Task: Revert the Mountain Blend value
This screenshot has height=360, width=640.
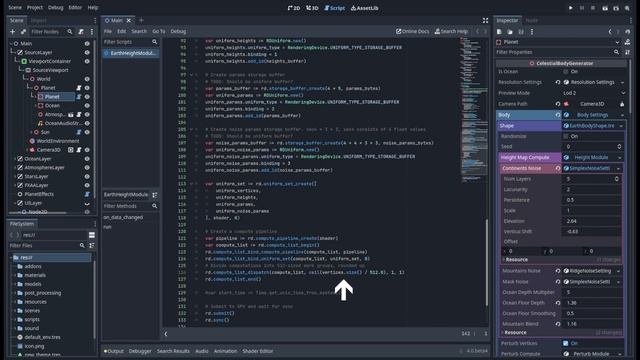Action: [558, 324]
